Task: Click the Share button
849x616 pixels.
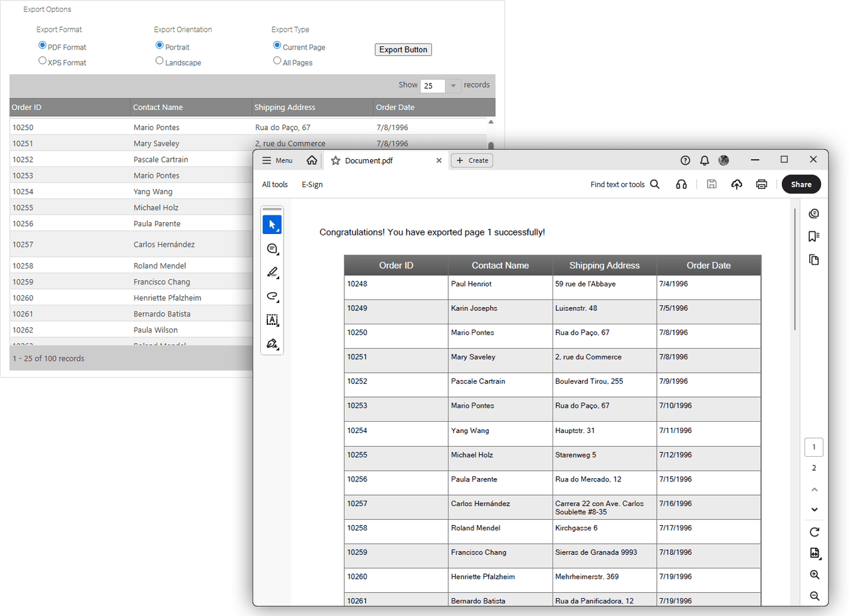Action: pos(801,184)
